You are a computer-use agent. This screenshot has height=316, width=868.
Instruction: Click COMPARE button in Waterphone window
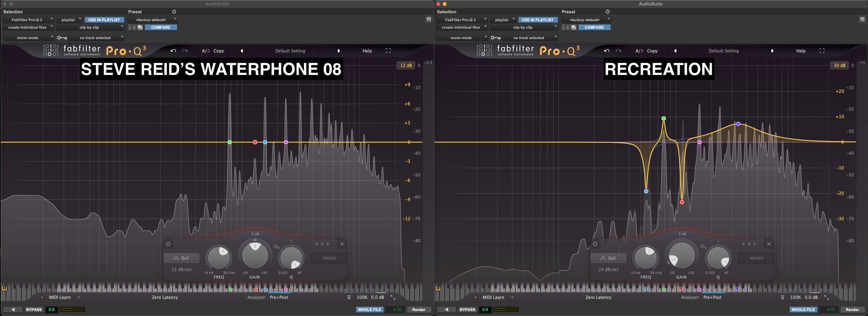tap(161, 27)
